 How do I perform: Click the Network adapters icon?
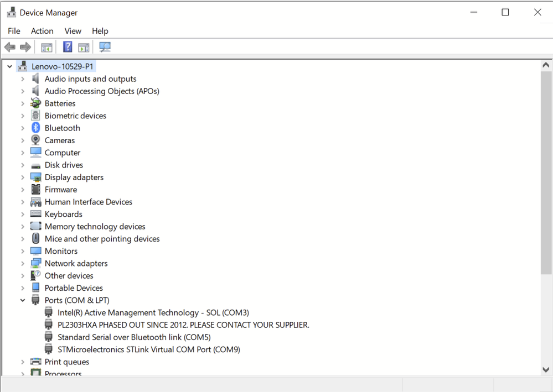pyautogui.click(x=35, y=263)
